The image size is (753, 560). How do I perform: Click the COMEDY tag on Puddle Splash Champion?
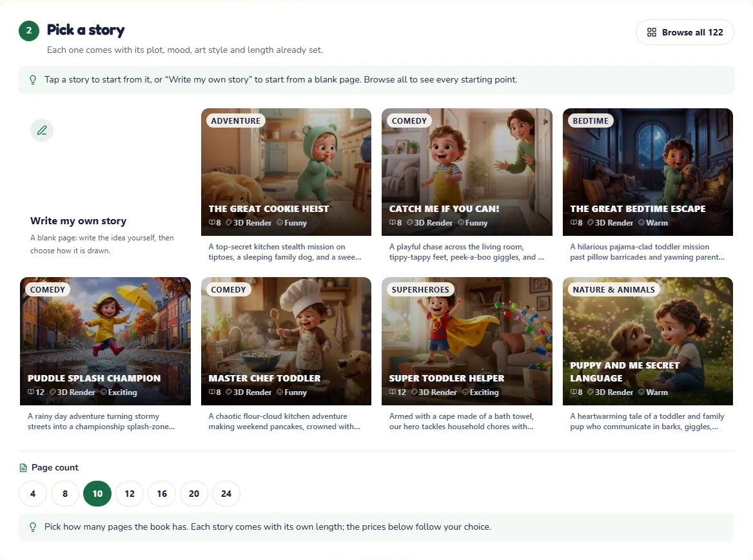coord(48,290)
